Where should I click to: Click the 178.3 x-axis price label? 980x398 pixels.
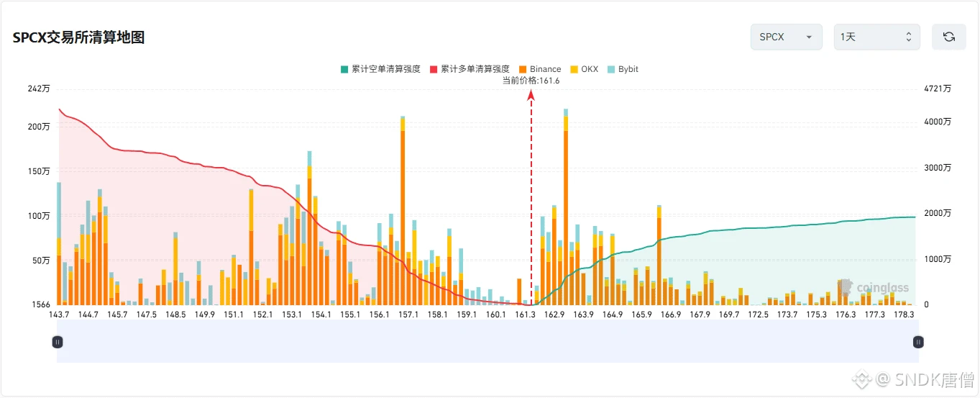(904, 315)
